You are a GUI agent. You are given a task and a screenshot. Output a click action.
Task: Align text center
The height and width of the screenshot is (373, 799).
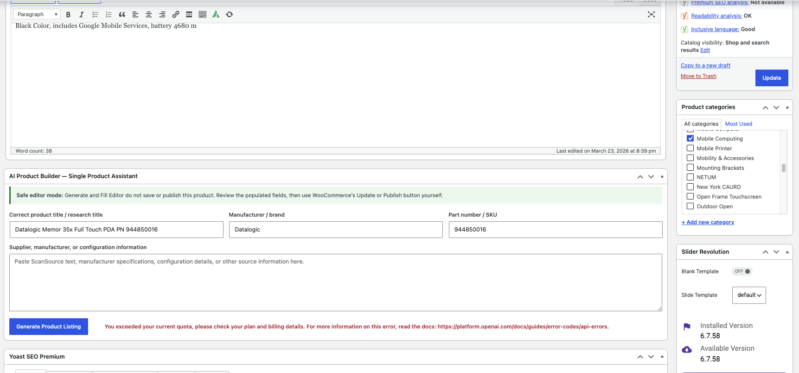pos(148,14)
